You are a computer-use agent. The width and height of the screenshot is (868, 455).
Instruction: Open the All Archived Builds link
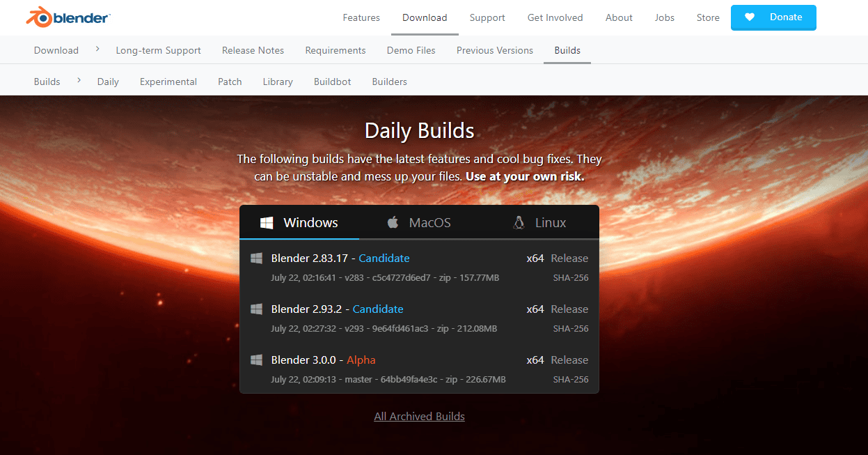(419, 416)
